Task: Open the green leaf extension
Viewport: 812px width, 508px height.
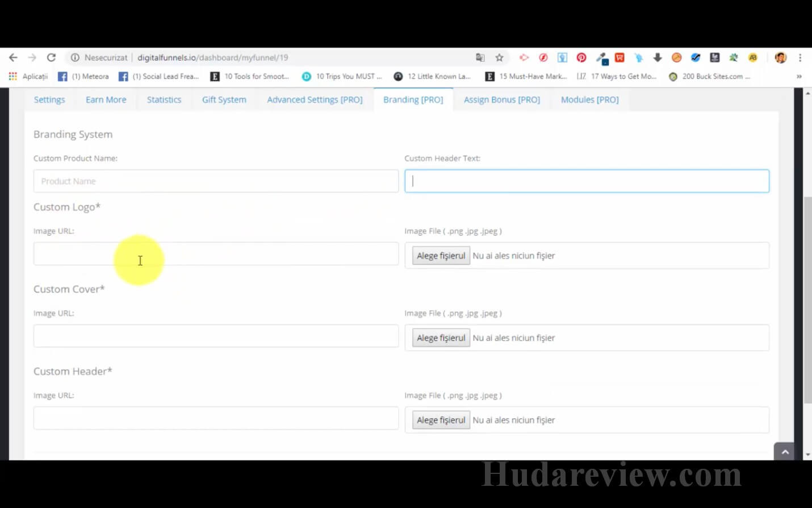Action: (734, 57)
